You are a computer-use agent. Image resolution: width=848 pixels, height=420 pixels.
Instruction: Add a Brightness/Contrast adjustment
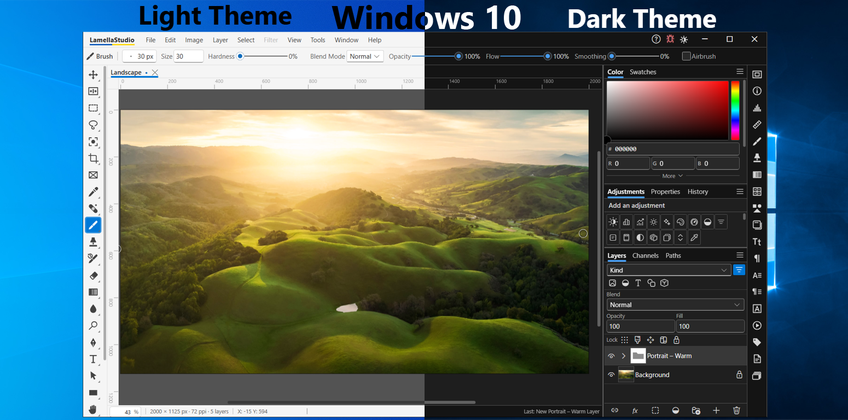click(613, 222)
